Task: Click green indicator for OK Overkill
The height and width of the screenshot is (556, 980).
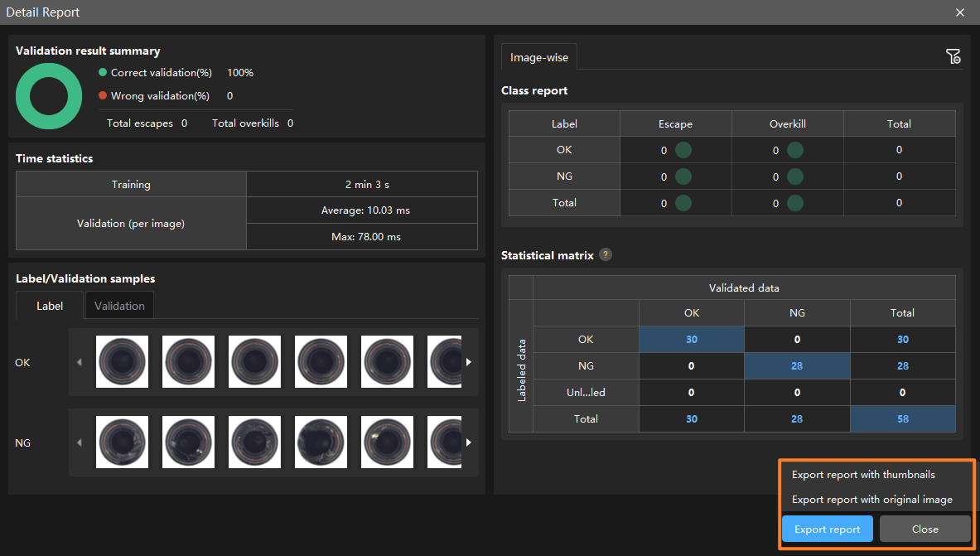Action: pos(795,150)
